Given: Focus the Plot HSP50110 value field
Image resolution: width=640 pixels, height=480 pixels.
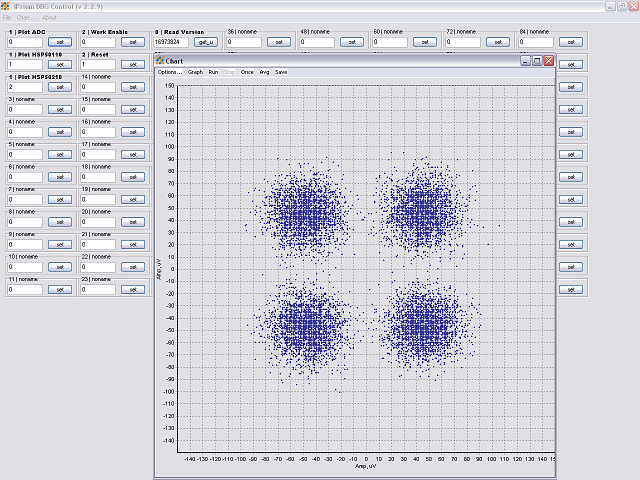Looking at the screenshot, I should (x=25, y=64).
